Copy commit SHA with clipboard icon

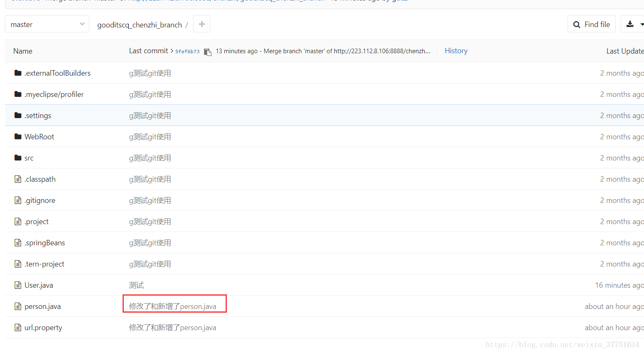click(x=208, y=52)
